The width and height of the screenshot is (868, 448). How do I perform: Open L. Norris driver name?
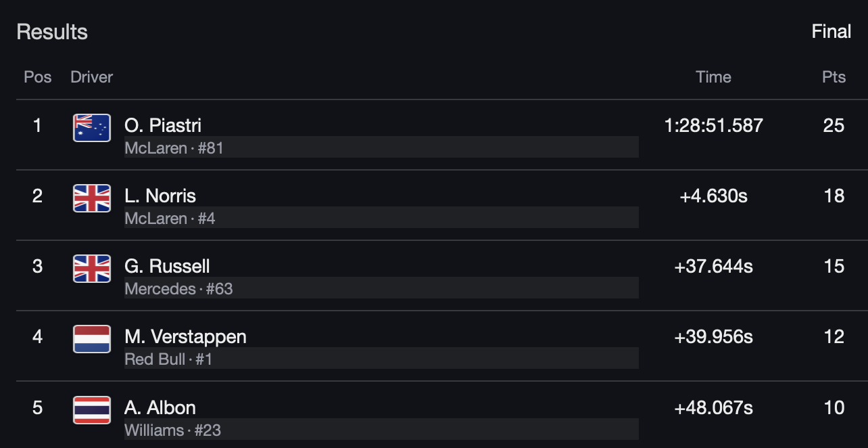(x=160, y=196)
